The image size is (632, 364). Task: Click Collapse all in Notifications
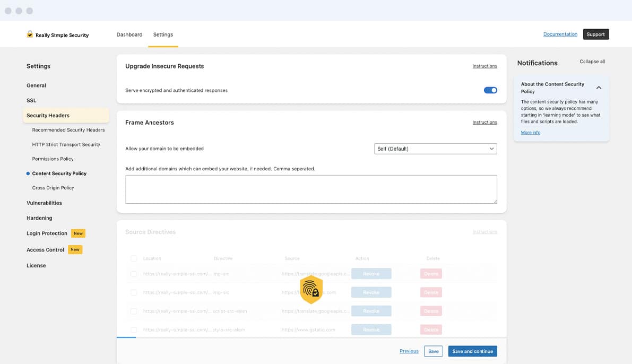pyautogui.click(x=592, y=62)
